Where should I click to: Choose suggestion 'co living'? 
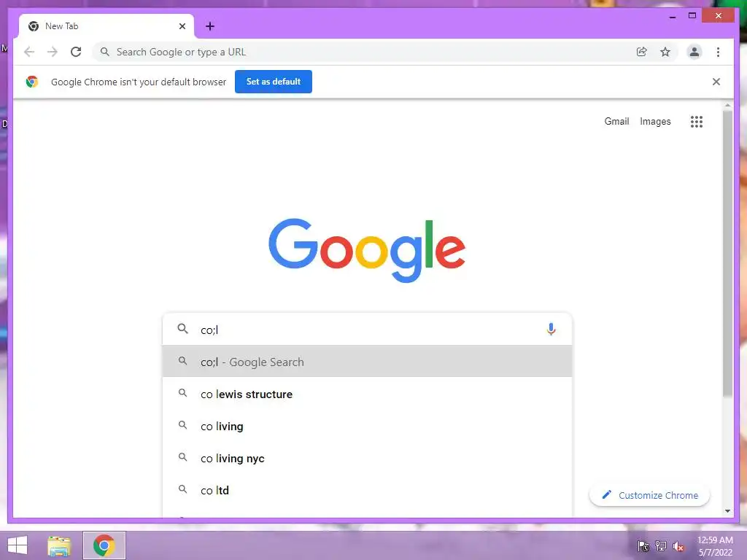[367, 426]
